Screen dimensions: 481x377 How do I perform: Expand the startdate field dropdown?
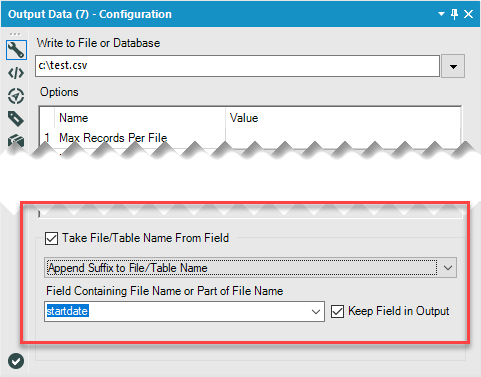[x=316, y=312]
